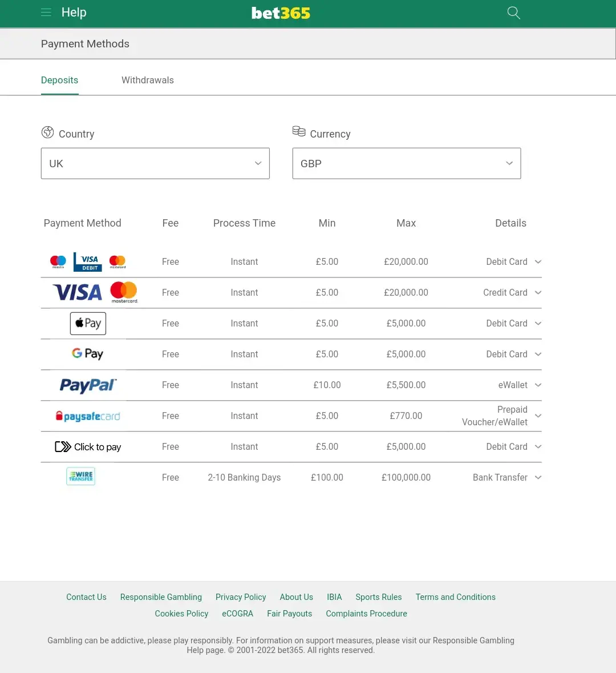Select the Wire Transfer icon
This screenshot has height=673, width=616.
80,476
